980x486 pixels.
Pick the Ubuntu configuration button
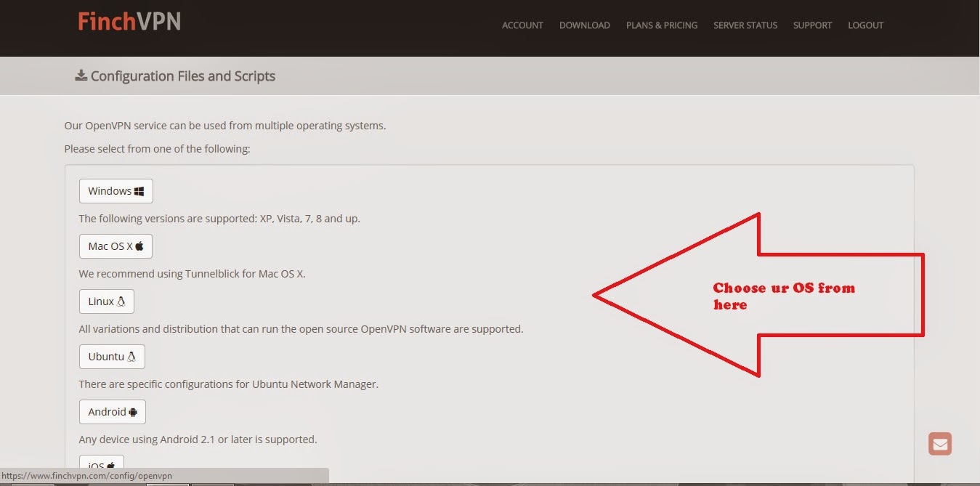112,357
